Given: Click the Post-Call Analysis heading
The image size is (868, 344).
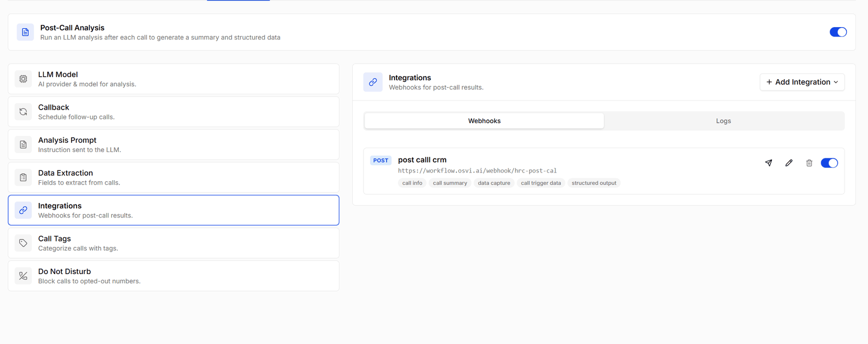Looking at the screenshot, I should click(72, 28).
